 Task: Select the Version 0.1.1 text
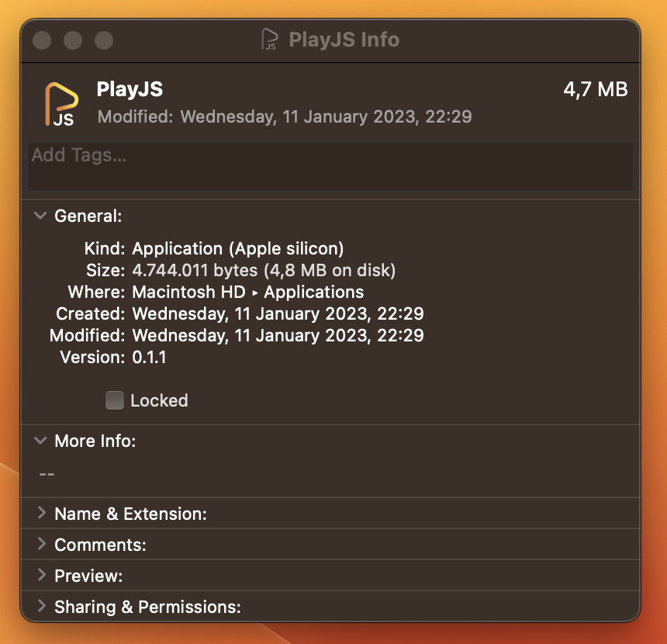tap(149, 357)
